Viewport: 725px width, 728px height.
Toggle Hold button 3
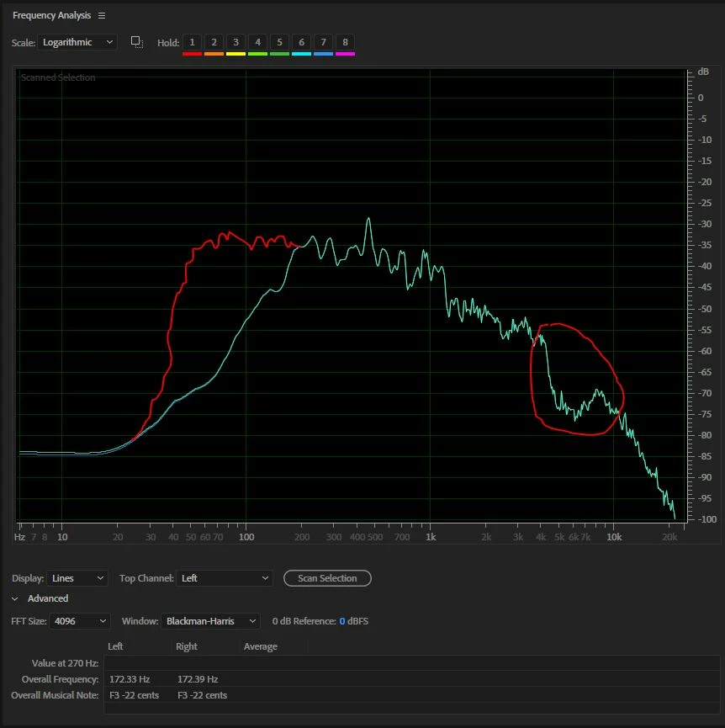click(x=235, y=42)
